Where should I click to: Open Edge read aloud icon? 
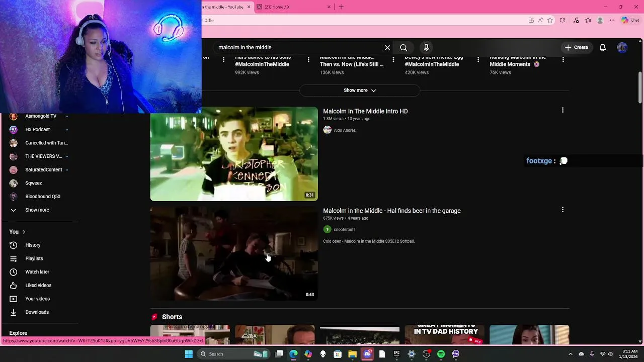click(541, 20)
